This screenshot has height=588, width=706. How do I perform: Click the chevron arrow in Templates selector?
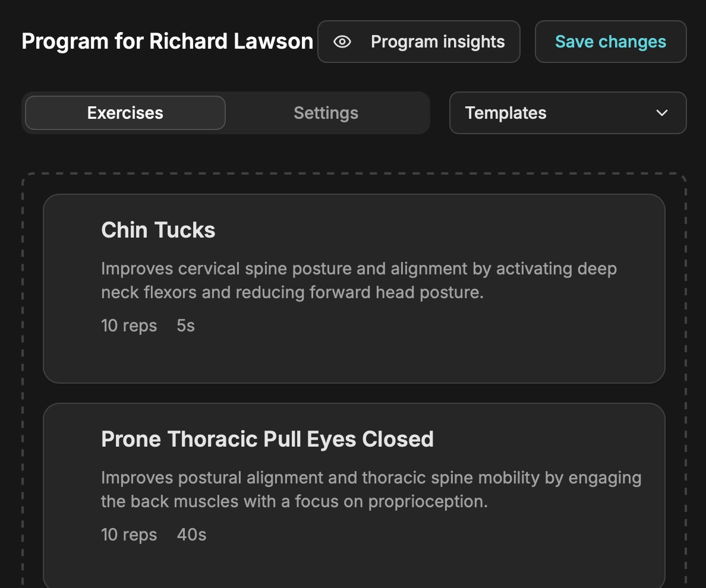[x=662, y=113]
